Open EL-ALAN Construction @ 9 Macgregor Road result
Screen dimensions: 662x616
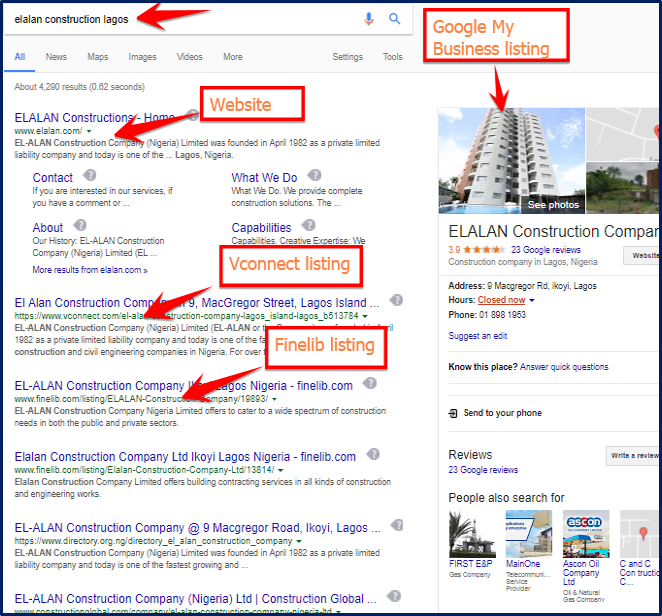tap(198, 528)
